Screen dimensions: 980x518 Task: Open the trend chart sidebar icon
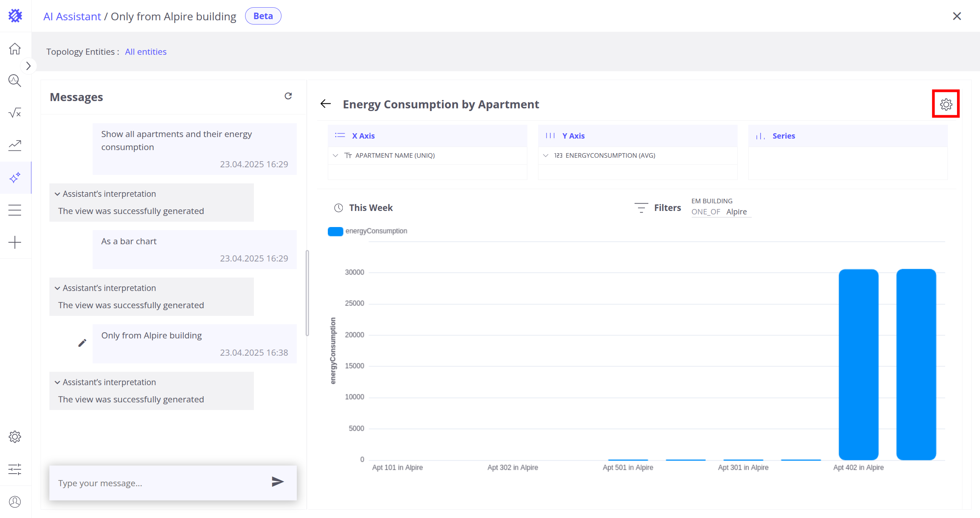[x=15, y=145]
